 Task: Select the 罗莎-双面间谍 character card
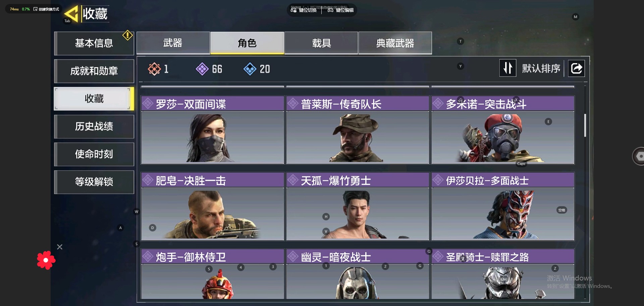[x=212, y=130]
